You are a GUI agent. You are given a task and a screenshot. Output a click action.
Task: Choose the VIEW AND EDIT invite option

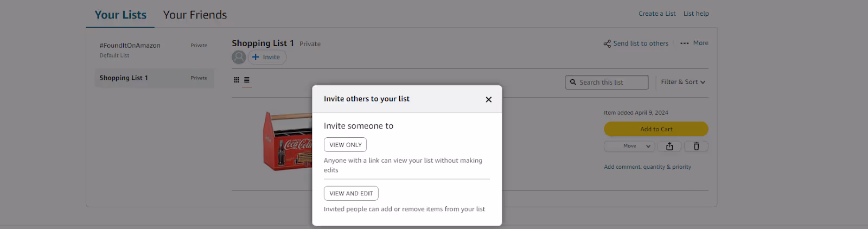coord(351,193)
